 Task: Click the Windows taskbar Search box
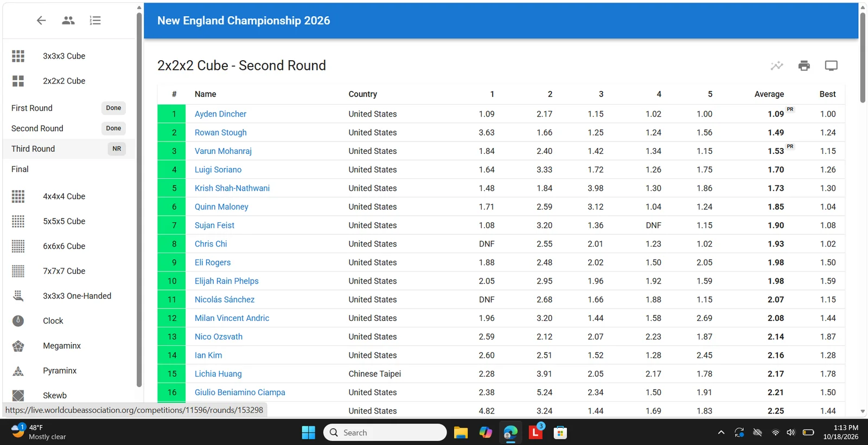click(385, 433)
